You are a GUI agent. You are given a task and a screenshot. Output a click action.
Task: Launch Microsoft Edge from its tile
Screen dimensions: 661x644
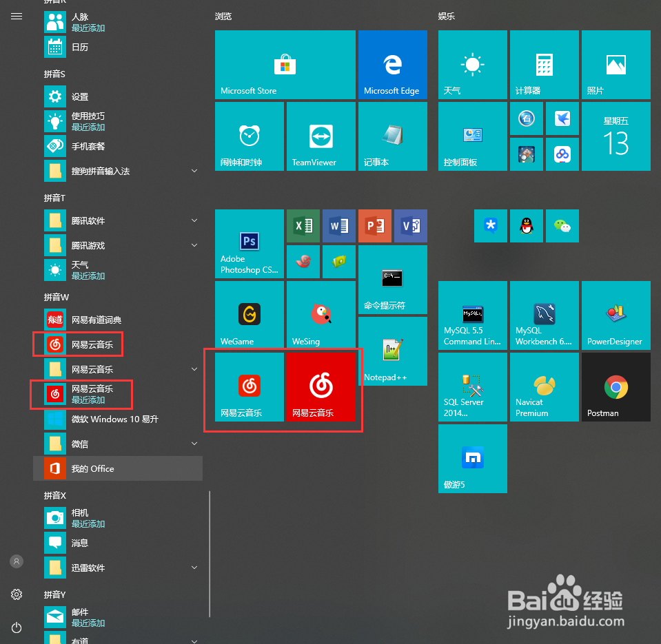[x=392, y=65]
